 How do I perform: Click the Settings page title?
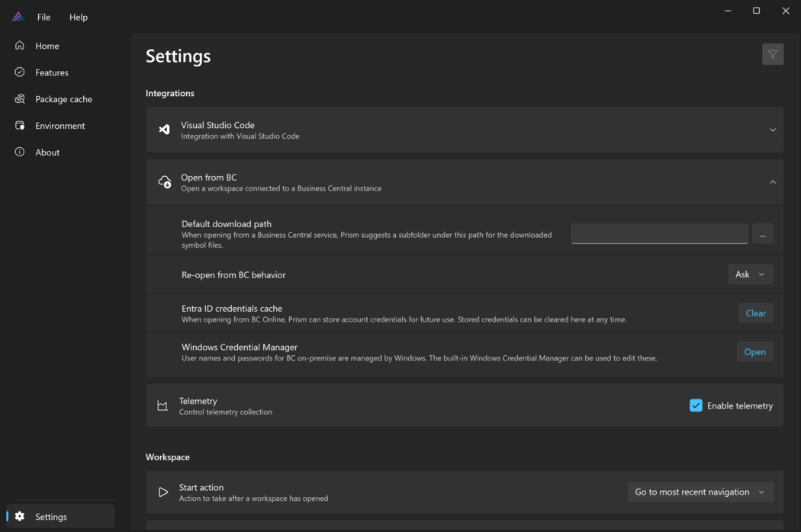pos(178,56)
